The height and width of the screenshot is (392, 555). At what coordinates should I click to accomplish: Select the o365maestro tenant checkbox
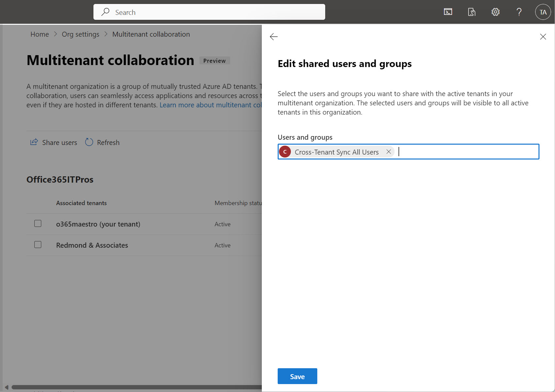(x=38, y=224)
